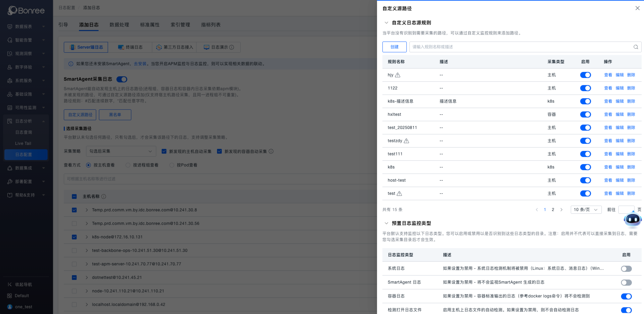Select the 终端日志 tab
The image size is (644, 314).
pyautogui.click(x=130, y=47)
